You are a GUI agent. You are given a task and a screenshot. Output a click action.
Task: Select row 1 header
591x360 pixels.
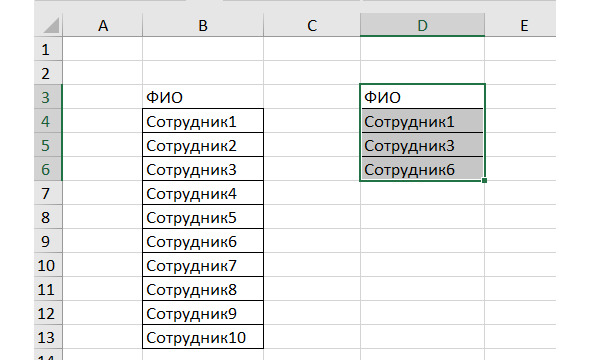click(x=48, y=49)
